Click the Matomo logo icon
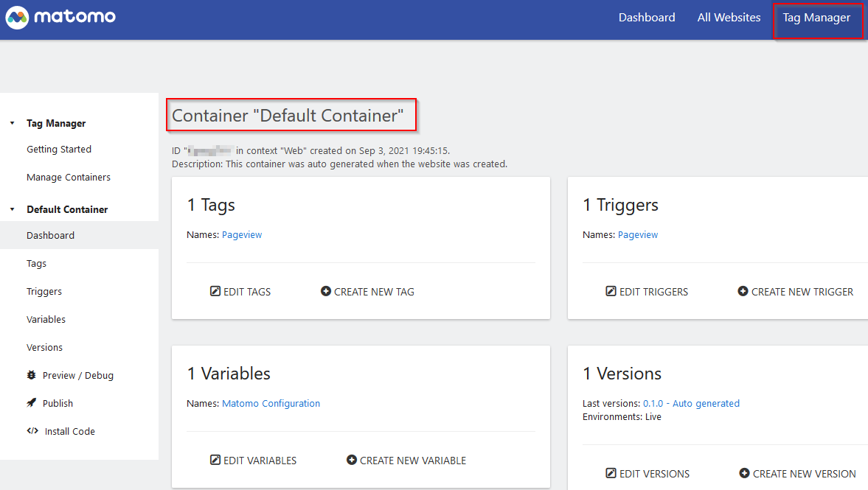 [17, 18]
